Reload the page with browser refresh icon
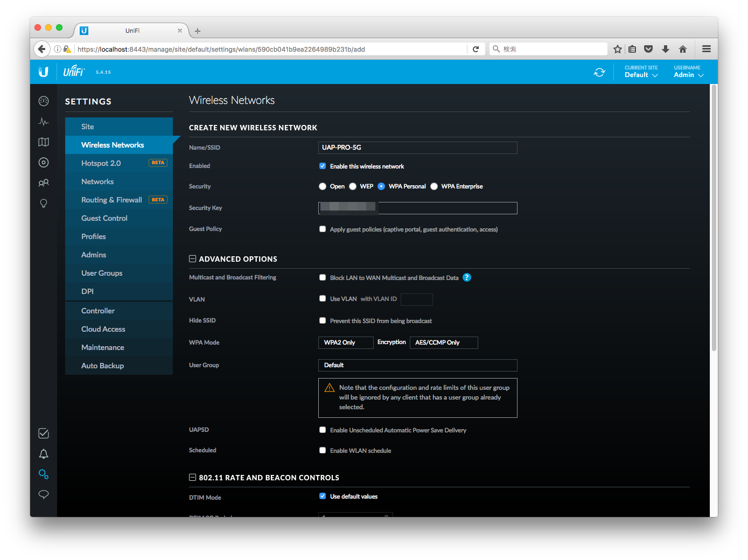Viewport: 748px width, 560px height. [476, 49]
